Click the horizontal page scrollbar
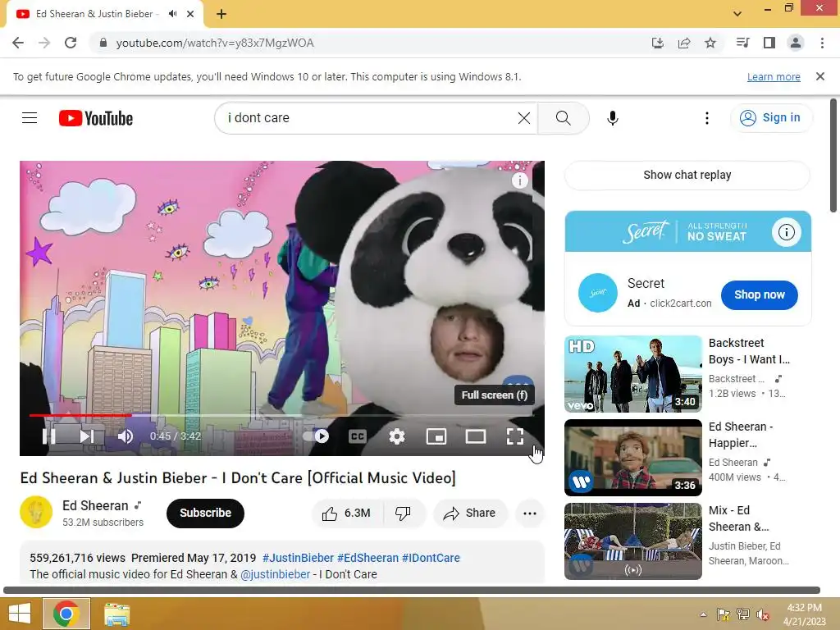Viewport: 840px width, 630px height. tap(412, 591)
